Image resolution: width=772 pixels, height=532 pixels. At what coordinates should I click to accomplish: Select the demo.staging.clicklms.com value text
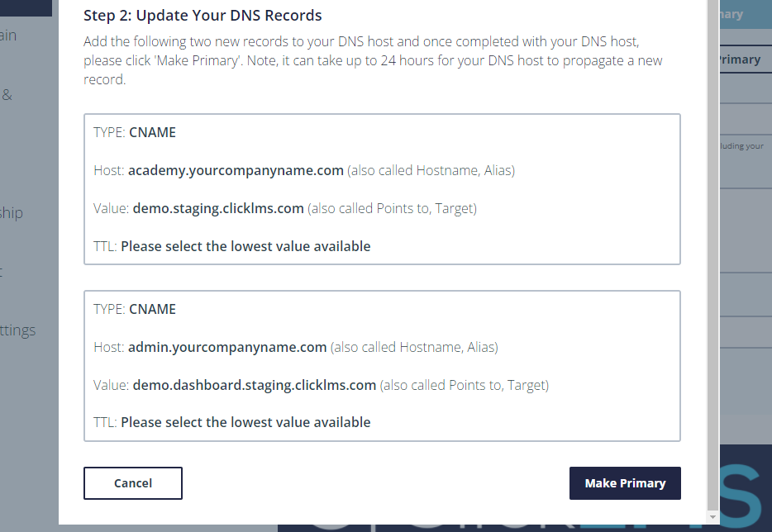(x=218, y=208)
